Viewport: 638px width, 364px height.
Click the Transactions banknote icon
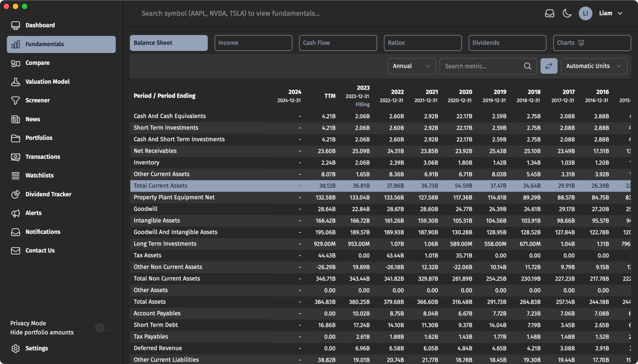pos(15,157)
